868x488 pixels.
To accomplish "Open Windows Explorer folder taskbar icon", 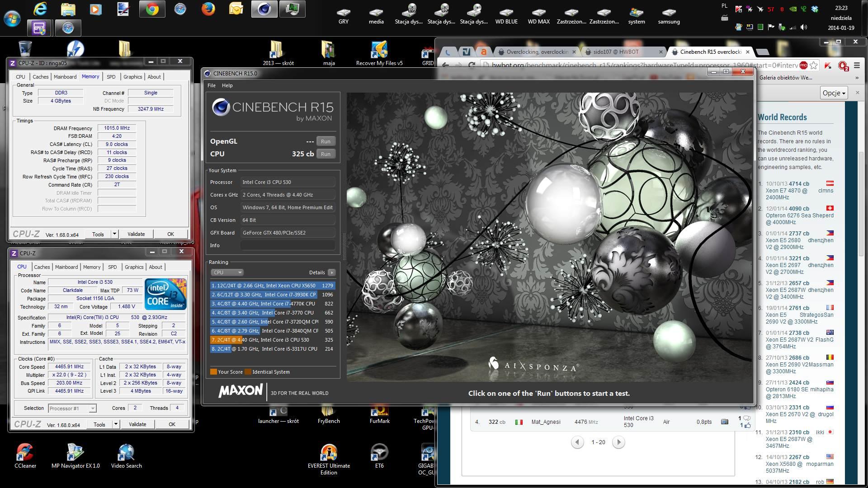I will [x=68, y=9].
